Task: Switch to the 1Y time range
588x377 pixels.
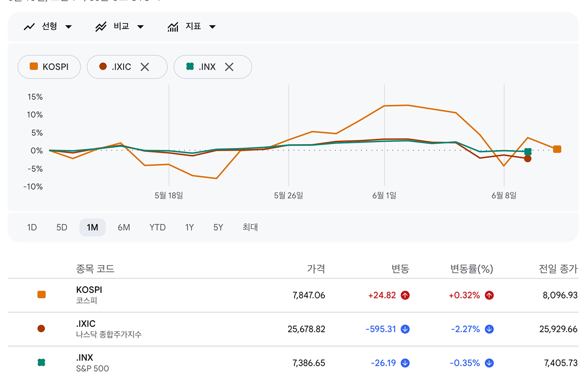Action: pyautogui.click(x=189, y=227)
